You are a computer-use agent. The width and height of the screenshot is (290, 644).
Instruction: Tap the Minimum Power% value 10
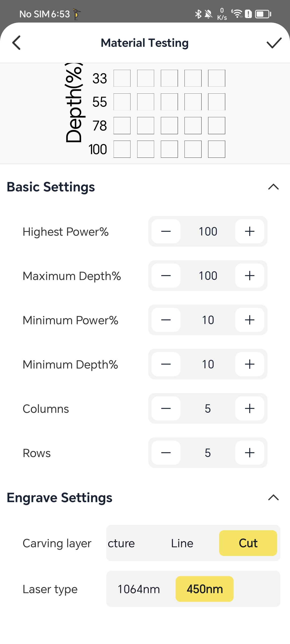(208, 320)
